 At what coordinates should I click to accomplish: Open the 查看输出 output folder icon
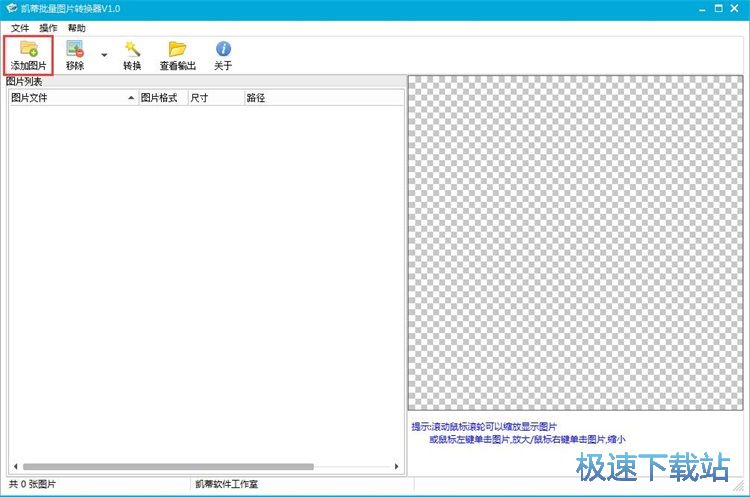(x=177, y=55)
